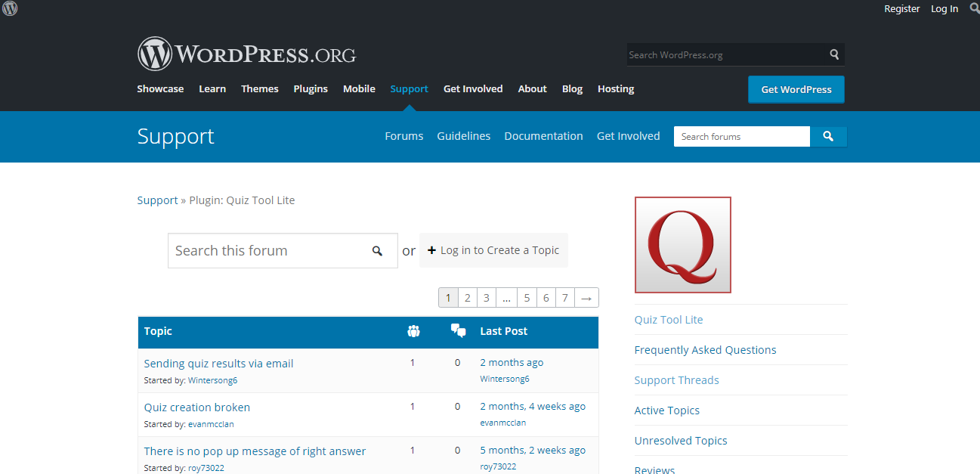Open Active Topics sidebar link
The height and width of the screenshot is (474, 980).
pos(667,410)
